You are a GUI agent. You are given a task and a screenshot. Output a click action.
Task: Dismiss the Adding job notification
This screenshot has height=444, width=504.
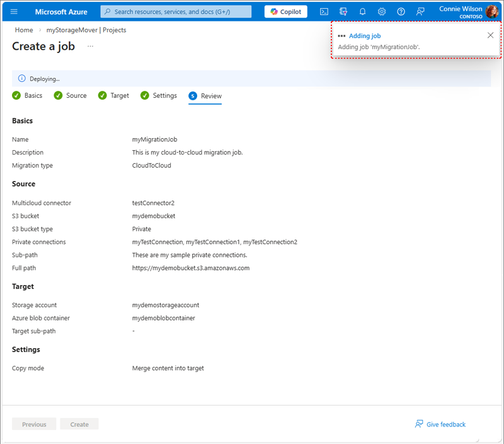490,35
